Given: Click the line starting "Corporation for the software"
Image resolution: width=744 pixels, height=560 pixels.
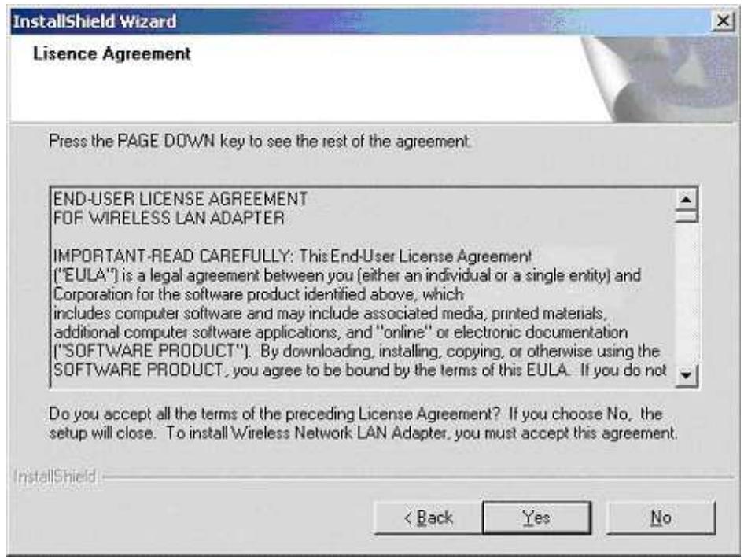Looking at the screenshot, I should pyautogui.click(x=258, y=294).
